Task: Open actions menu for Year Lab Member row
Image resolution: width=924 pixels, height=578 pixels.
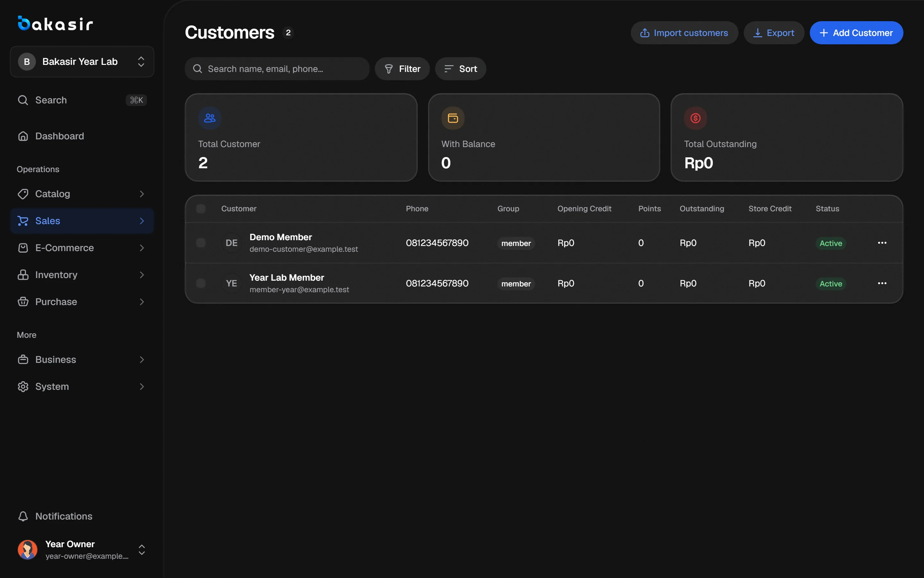Action: tap(882, 283)
